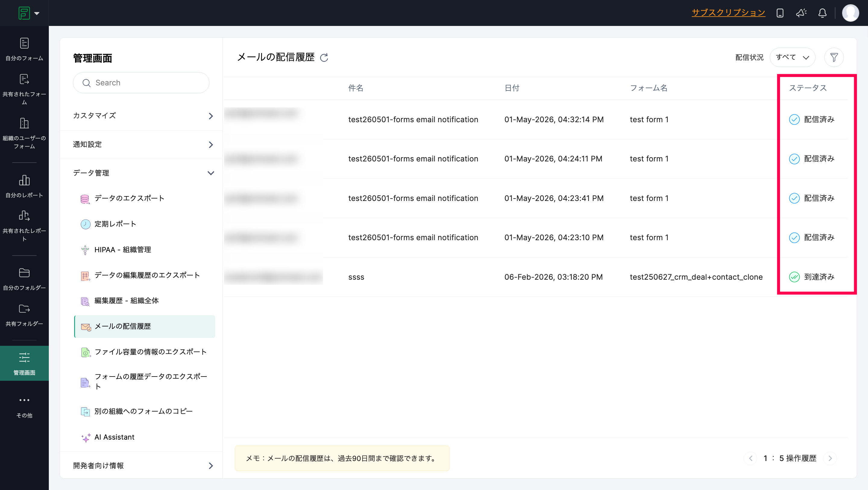Open the announcements megaphone icon
868x490 pixels.
tap(801, 13)
